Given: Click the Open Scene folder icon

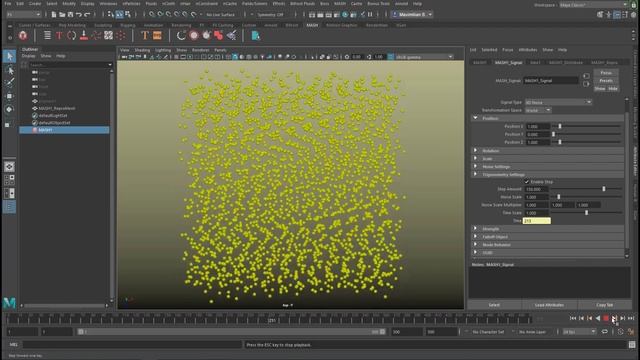Looking at the screenshot, I should tap(62, 15).
